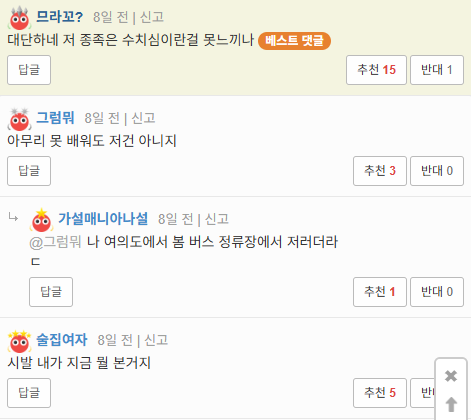Click 반대 0 on 그럼뭐's comment

click(x=437, y=171)
